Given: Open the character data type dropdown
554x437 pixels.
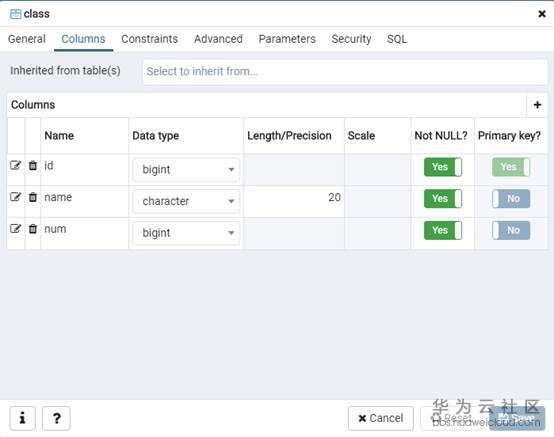Looking at the screenshot, I should coord(186,201).
